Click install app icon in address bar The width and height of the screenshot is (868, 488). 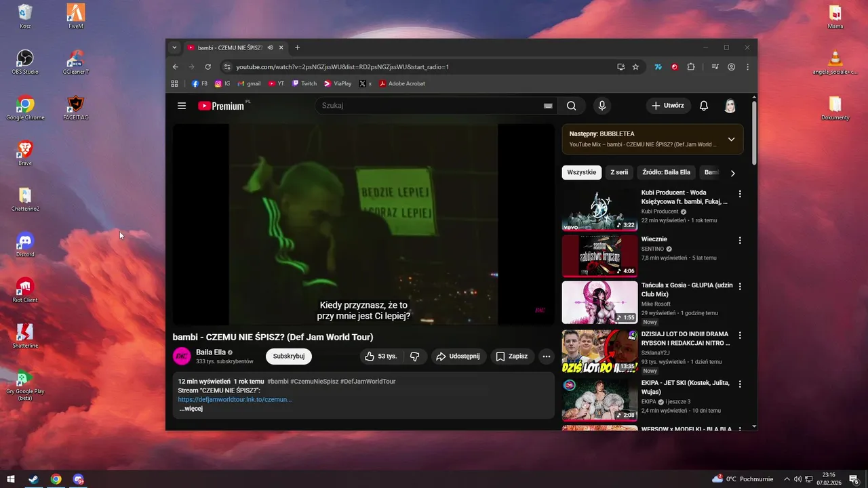click(x=620, y=67)
